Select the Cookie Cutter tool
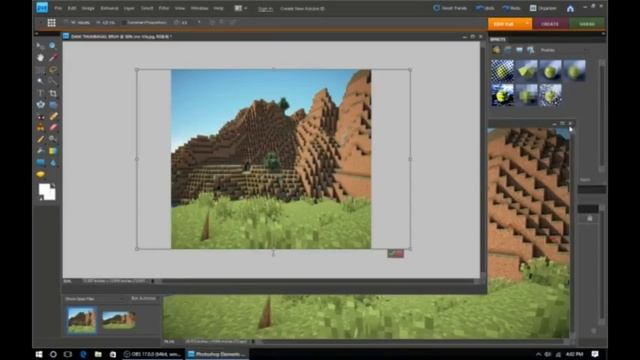 (x=40, y=105)
